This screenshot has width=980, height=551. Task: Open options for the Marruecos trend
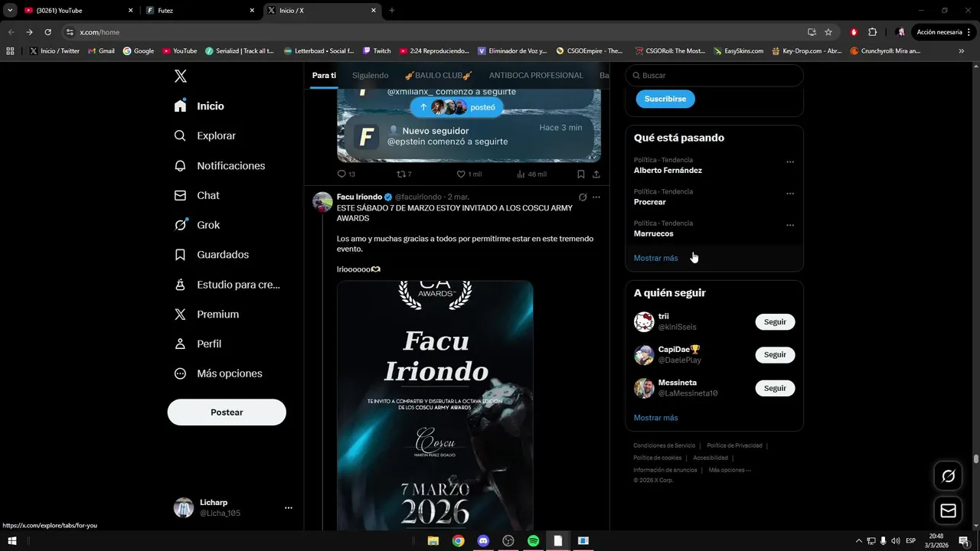tap(790, 225)
